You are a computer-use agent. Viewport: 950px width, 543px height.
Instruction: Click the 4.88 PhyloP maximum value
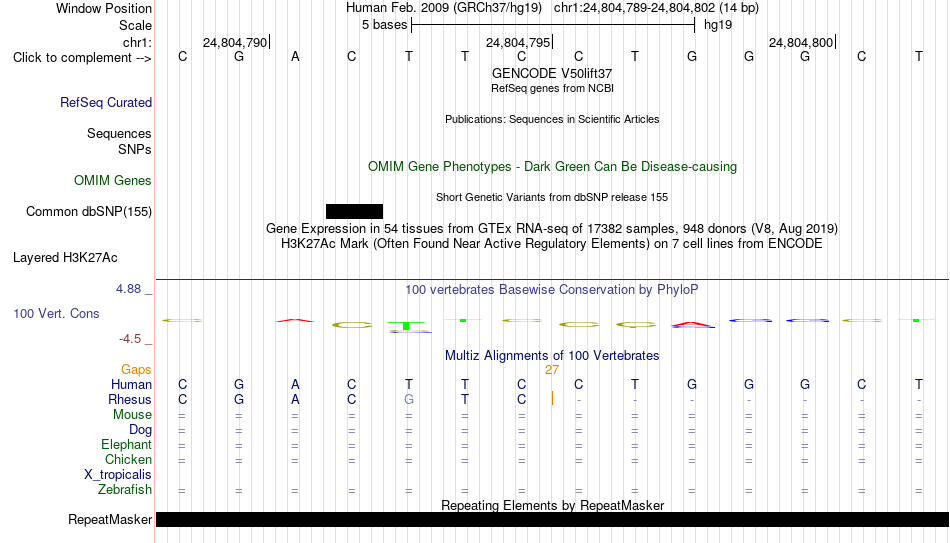[128, 289]
